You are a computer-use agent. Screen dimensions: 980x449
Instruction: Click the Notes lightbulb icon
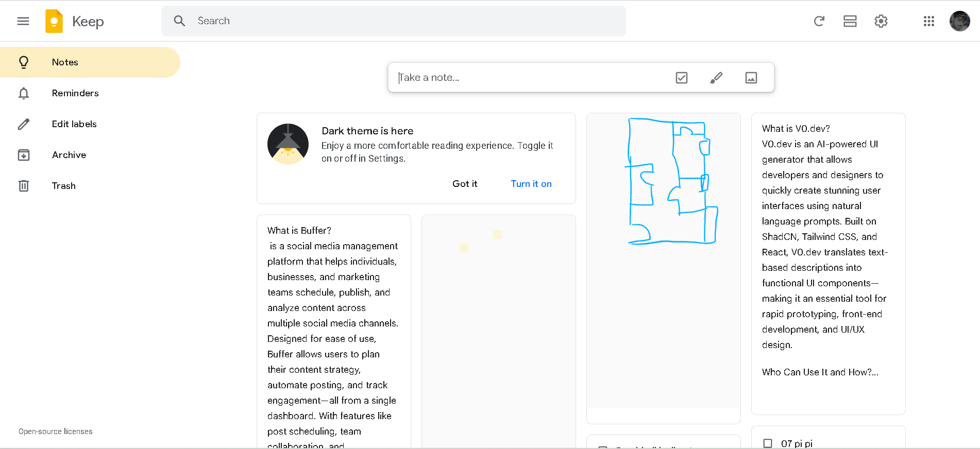[24, 62]
